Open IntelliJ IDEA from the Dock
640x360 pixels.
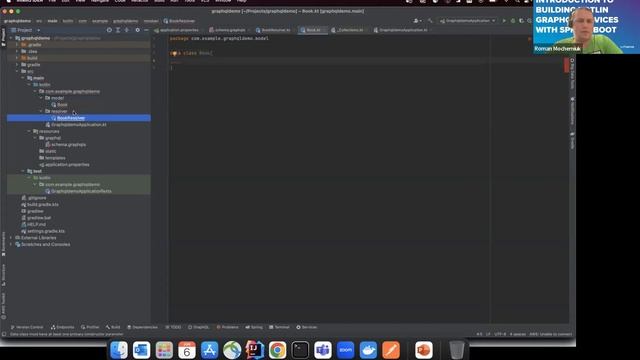[255, 350]
